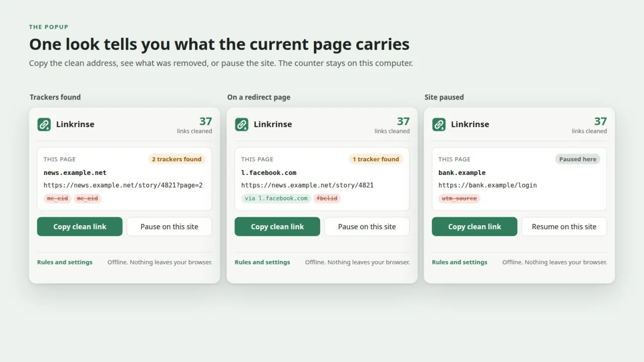Click URL https://bank.example/login
644x362 pixels.
coord(488,185)
